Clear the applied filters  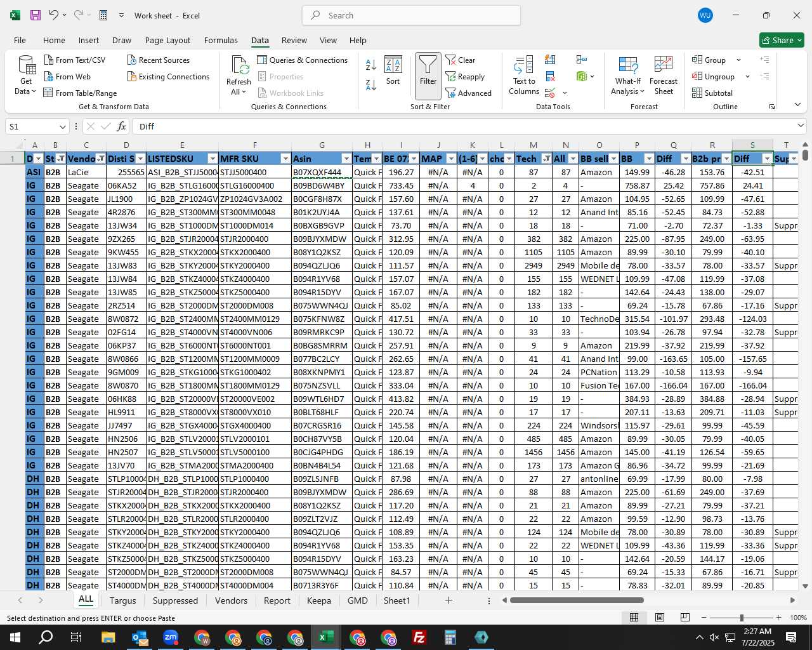[x=461, y=60]
